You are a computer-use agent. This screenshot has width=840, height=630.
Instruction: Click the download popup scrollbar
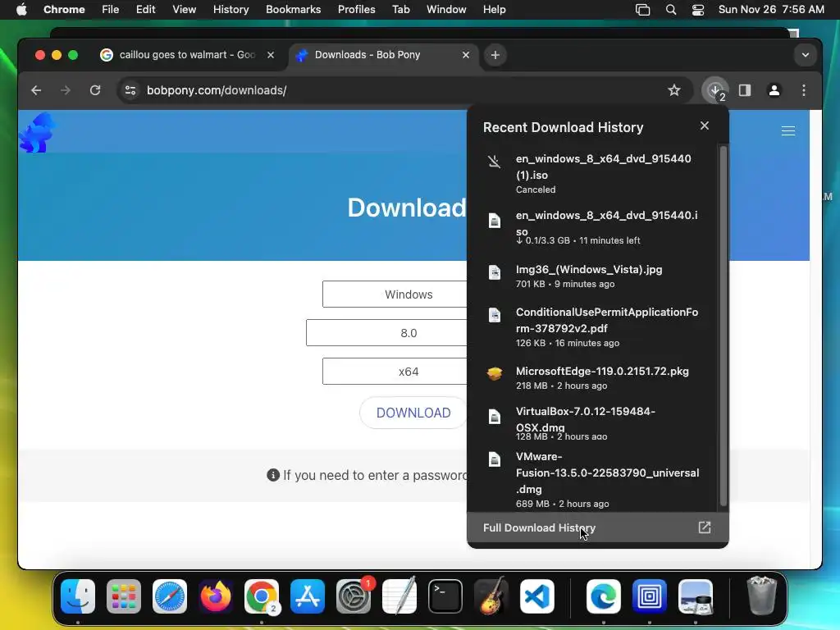(x=724, y=326)
